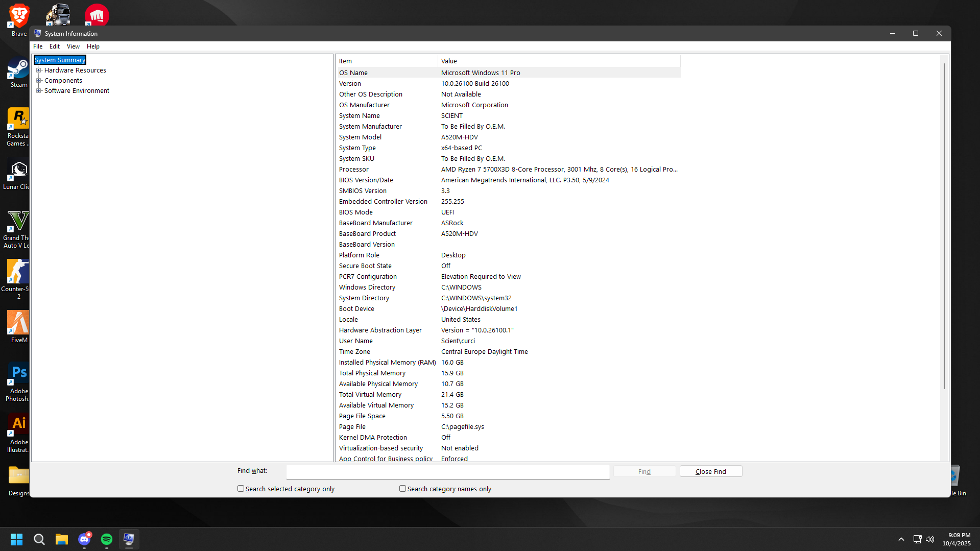
Task: Click the Value column header
Action: 559,61
